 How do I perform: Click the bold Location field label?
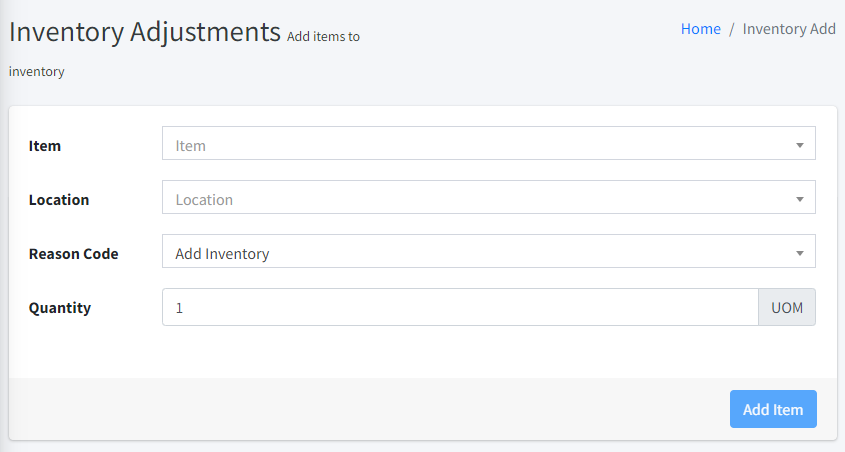[x=59, y=200]
